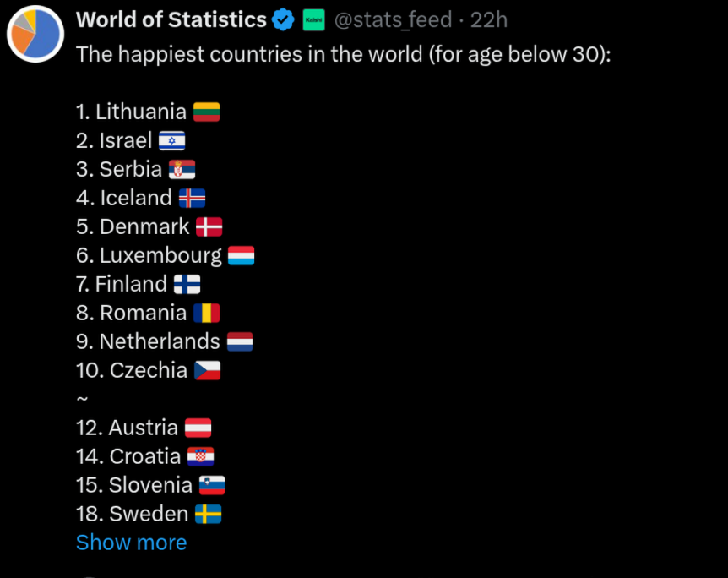Click the Sweden flag emoji
Screen dimensions: 728x578
pyautogui.click(x=209, y=515)
